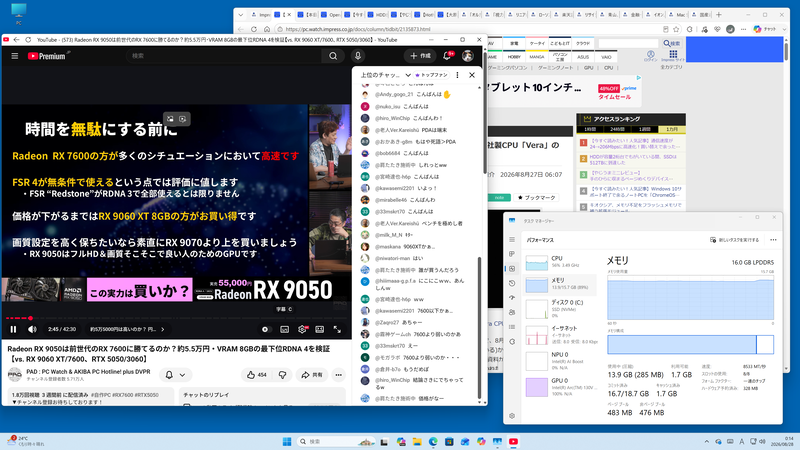
Task: Open browser tab list dropdown arrow
Action: (x=241, y=15)
